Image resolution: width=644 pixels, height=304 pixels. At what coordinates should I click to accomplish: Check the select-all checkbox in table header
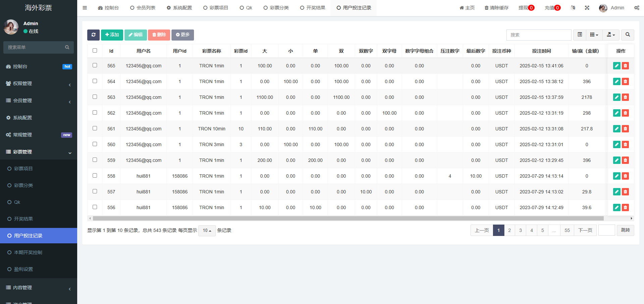(95, 51)
